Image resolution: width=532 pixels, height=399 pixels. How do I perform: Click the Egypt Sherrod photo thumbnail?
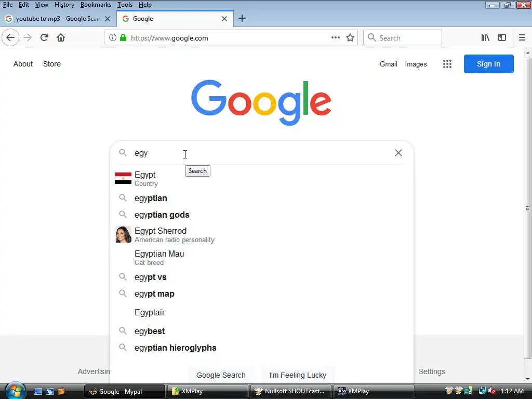123,234
